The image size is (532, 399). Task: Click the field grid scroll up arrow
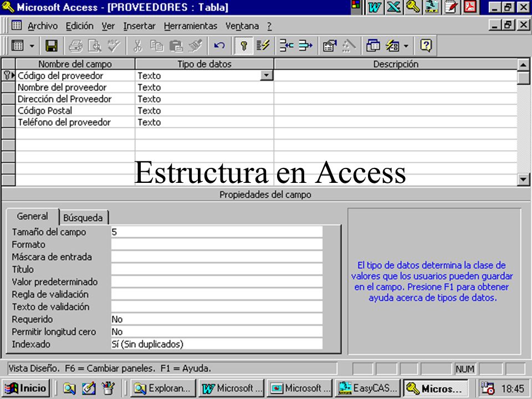(x=523, y=64)
